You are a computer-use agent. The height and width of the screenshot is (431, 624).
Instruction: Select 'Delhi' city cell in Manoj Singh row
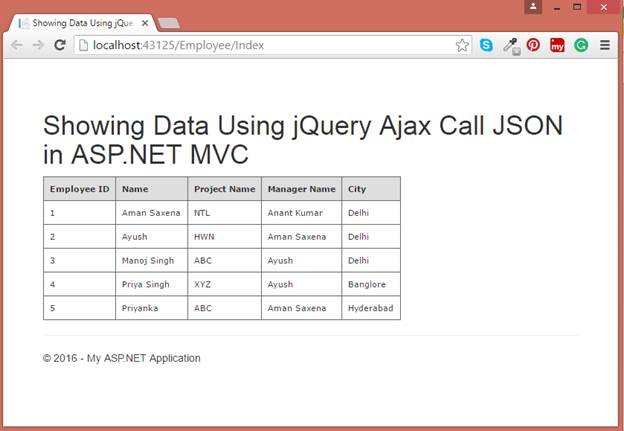(x=371, y=261)
